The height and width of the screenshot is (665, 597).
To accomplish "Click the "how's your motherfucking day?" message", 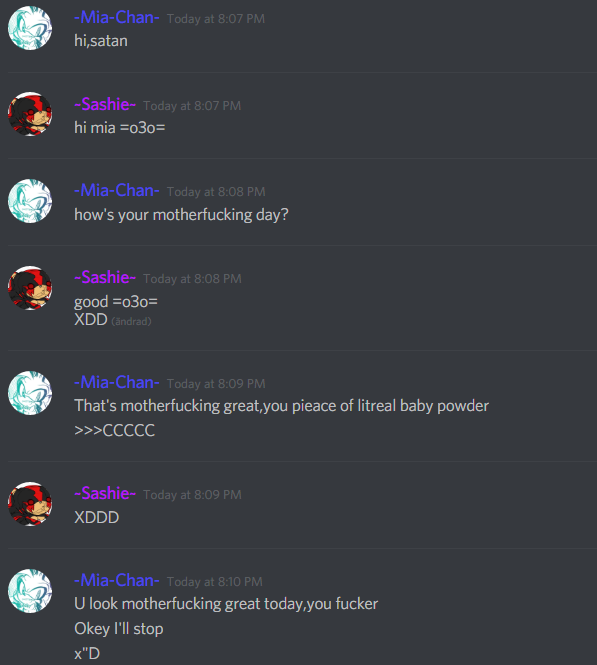I will tap(181, 215).
